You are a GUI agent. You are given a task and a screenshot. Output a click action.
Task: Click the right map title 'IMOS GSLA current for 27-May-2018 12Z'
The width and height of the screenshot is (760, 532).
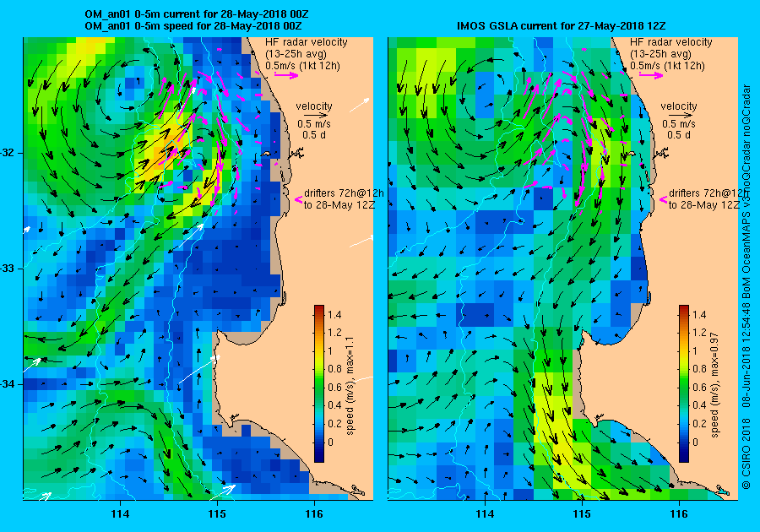(562, 26)
